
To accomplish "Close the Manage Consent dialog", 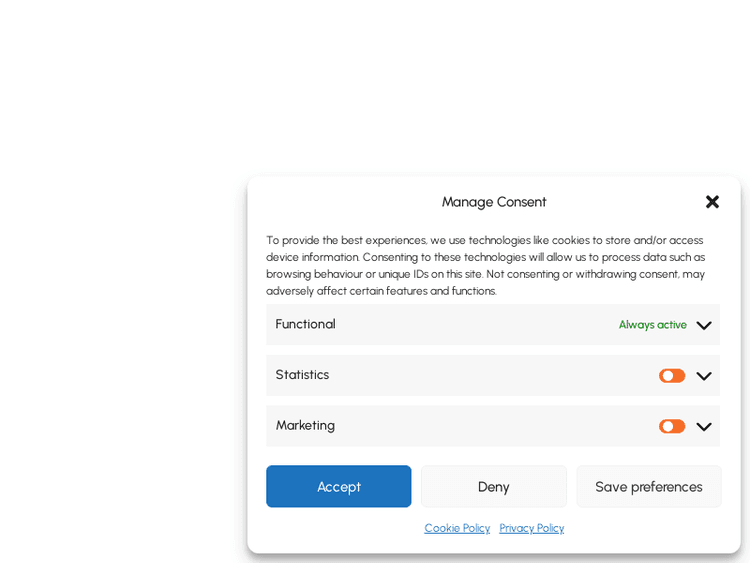I will 712,202.
